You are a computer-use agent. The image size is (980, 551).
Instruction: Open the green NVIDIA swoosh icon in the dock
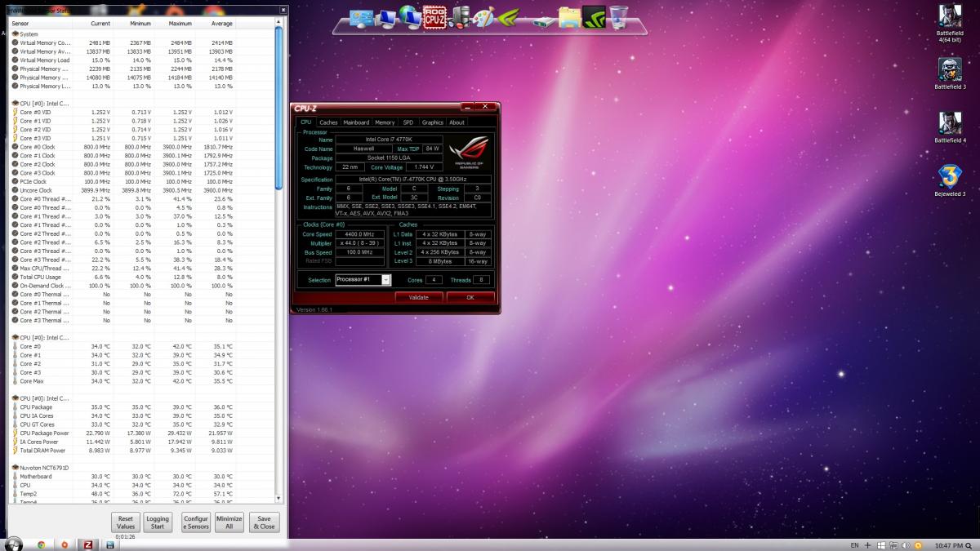pyautogui.click(x=510, y=16)
